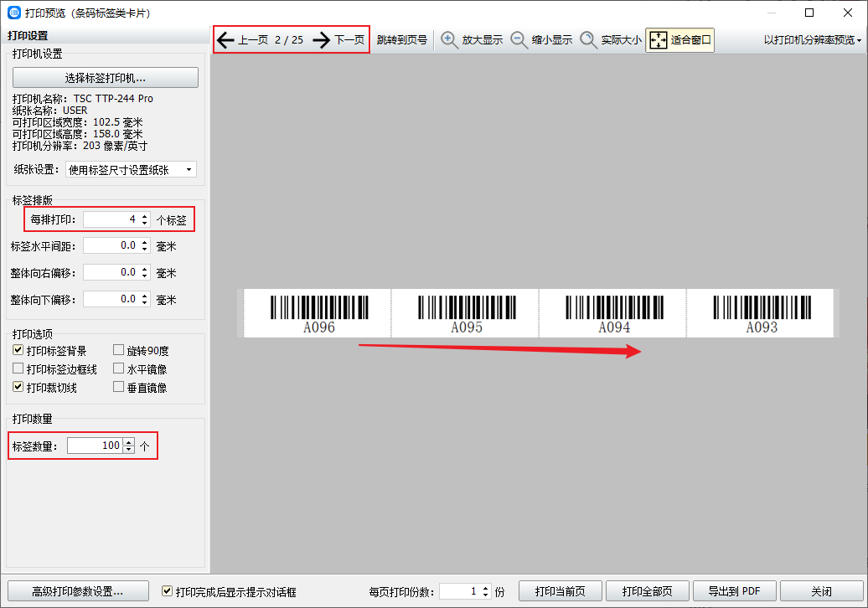This screenshot has height=608, width=868.
Task: Toggle 打印标签背景 checkbox
Action: [x=18, y=350]
